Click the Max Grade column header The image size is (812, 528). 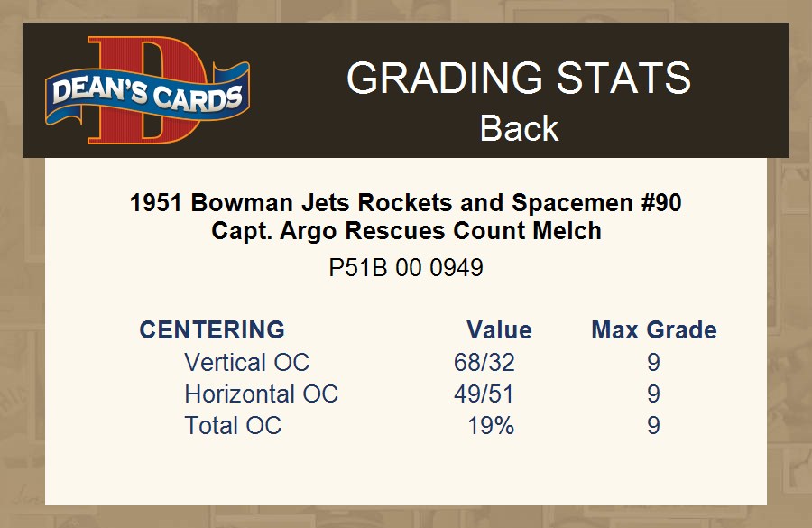point(654,329)
